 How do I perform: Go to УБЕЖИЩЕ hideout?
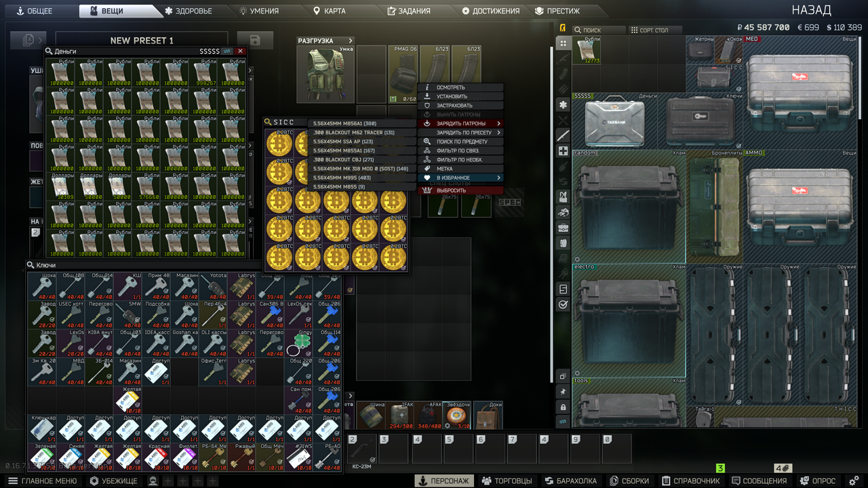tap(114, 481)
